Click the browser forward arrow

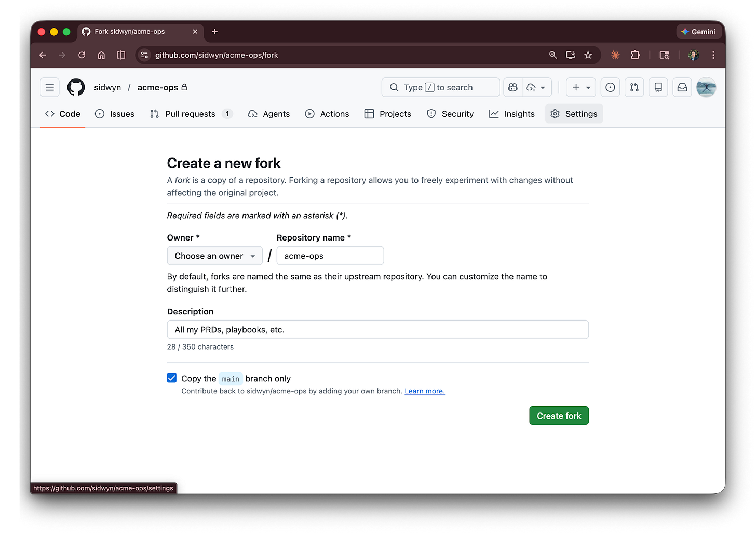click(x=62, y=55)
